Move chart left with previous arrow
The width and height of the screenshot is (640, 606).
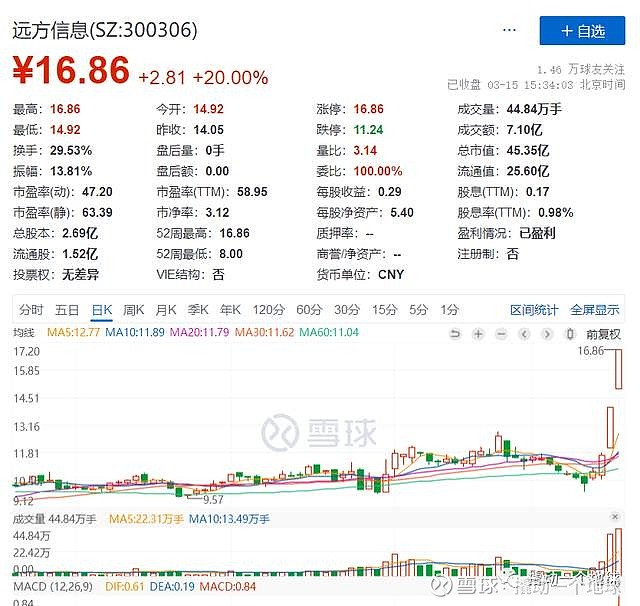point(524,334)
